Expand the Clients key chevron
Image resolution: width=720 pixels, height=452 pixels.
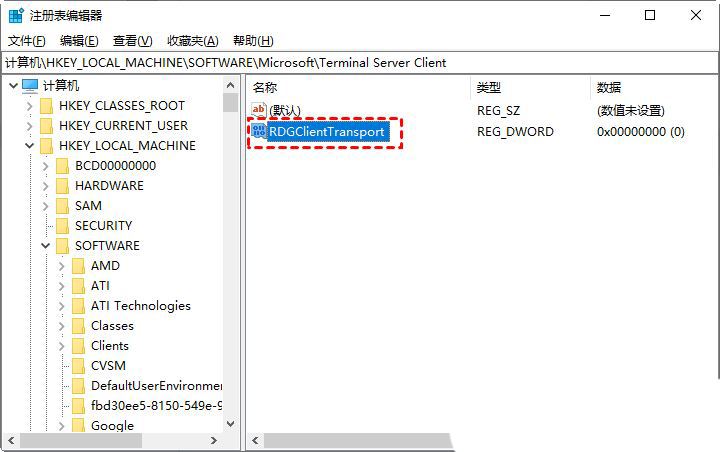[x=62, y=346]
